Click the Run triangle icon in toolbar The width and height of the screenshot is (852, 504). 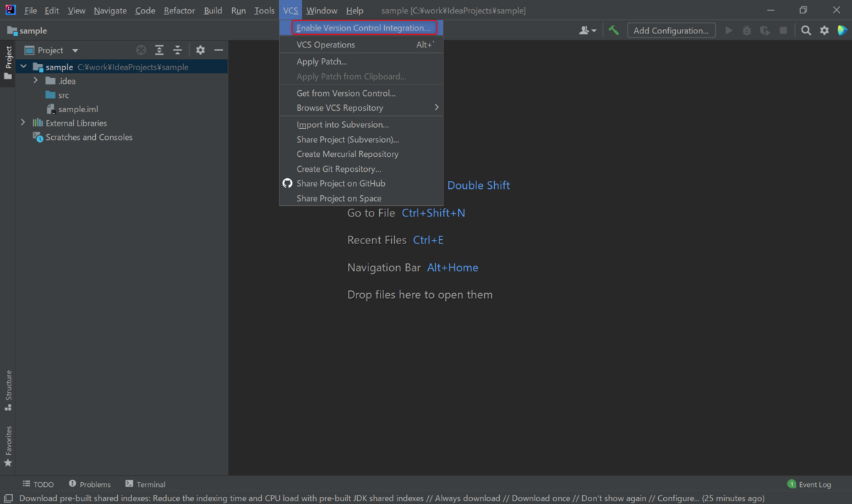click(x=728, y=31)
